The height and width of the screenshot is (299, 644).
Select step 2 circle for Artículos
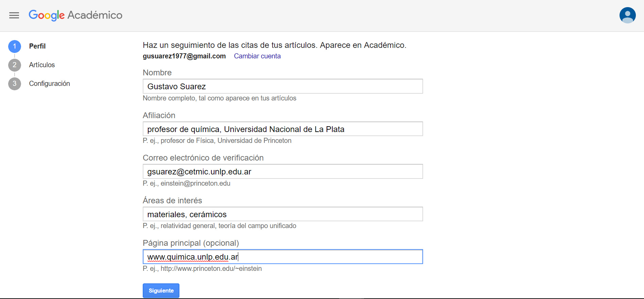pyautogui.click(x=15, y=65)
